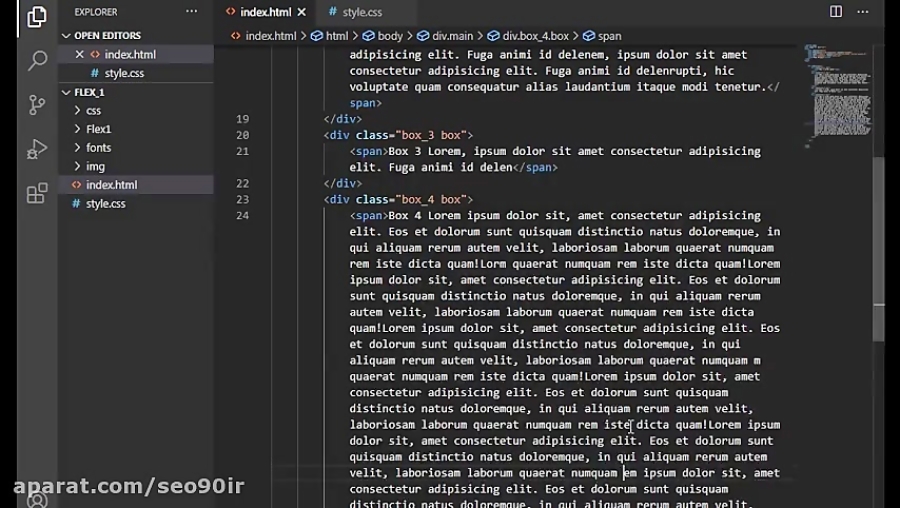Click the Split Editor Right icon
Screen dimensions: 900x508
pyautogui.click(x=836, y=12)
